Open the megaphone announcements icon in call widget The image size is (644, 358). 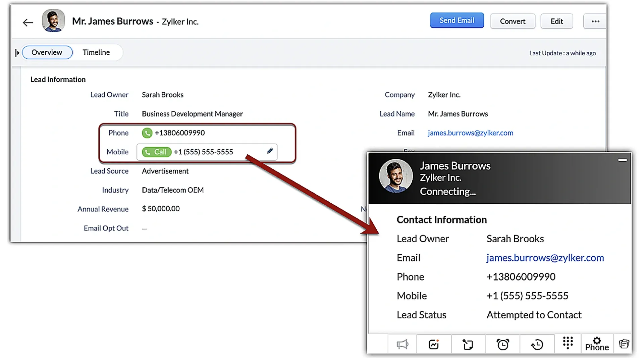pos(402,344)
